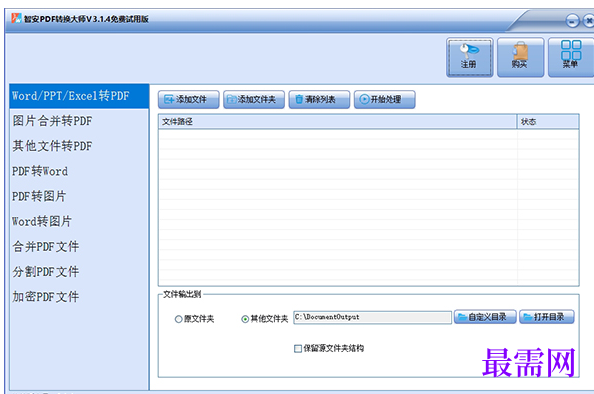Click the 注册 key icon button
The height and width of the screenshot is (394, 594).
[x=469, y=57]
